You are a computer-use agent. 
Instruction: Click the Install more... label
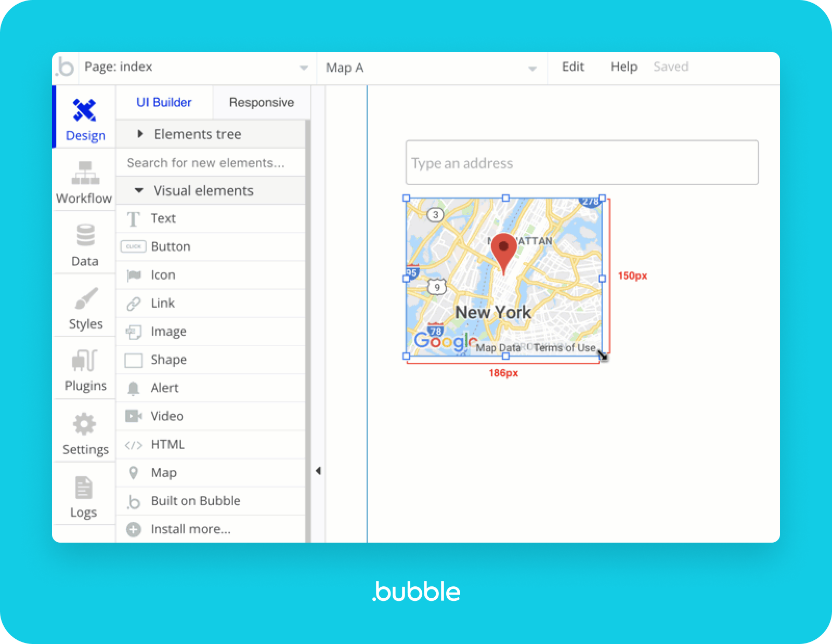pyautogui.click(x=190, y=529)
